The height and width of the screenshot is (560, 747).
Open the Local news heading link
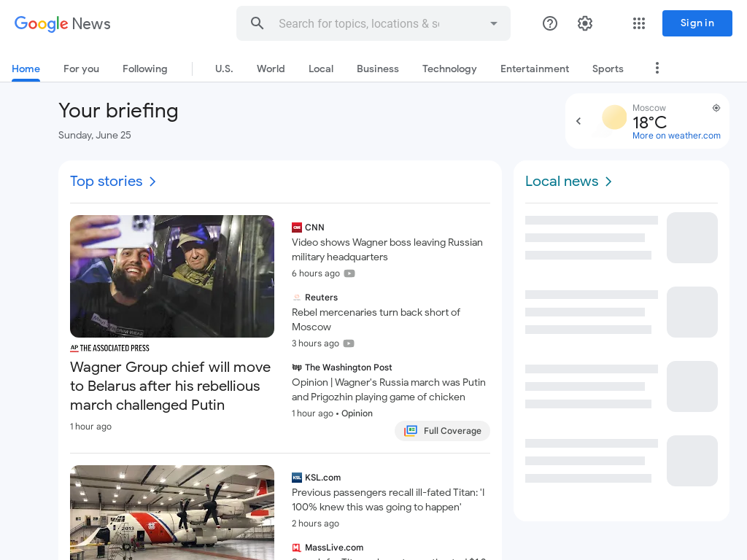click(562, 182)
